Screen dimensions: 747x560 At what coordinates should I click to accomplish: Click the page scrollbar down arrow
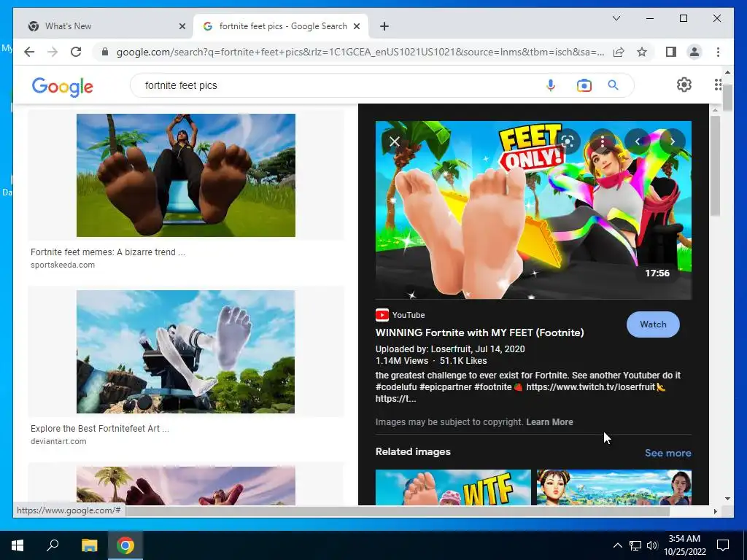(727, 499)
